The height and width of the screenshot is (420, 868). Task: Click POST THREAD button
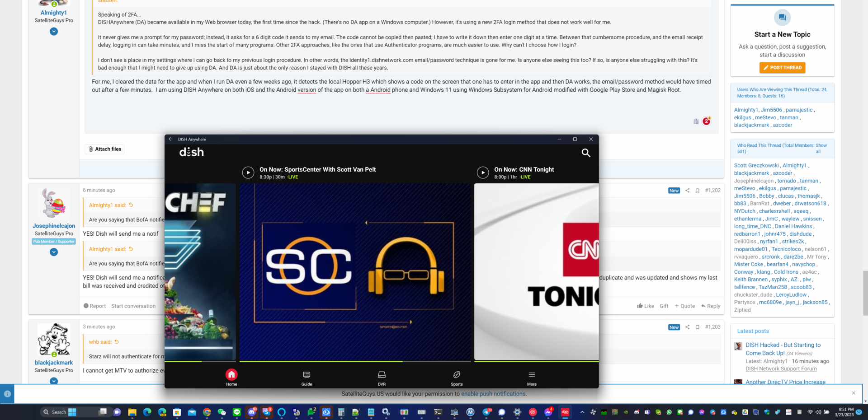[x=783, y=68]
